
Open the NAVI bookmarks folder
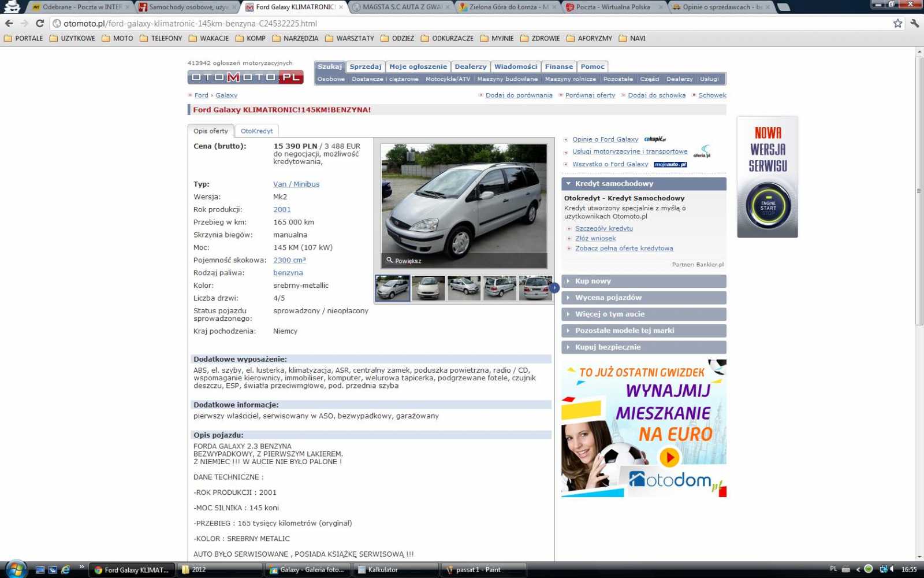[x=632, y=38]
